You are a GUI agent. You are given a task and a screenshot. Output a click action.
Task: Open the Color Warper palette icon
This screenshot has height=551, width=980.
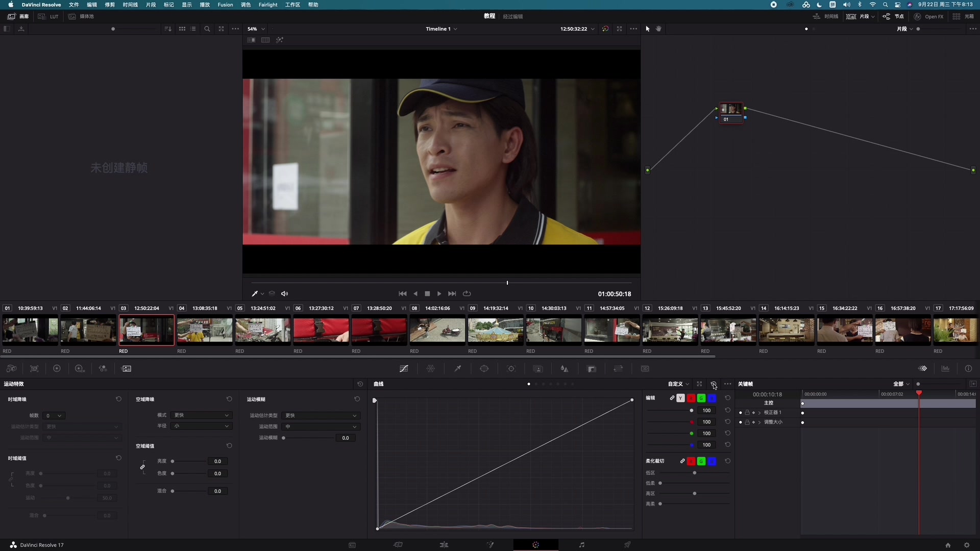tap(431, 369)
